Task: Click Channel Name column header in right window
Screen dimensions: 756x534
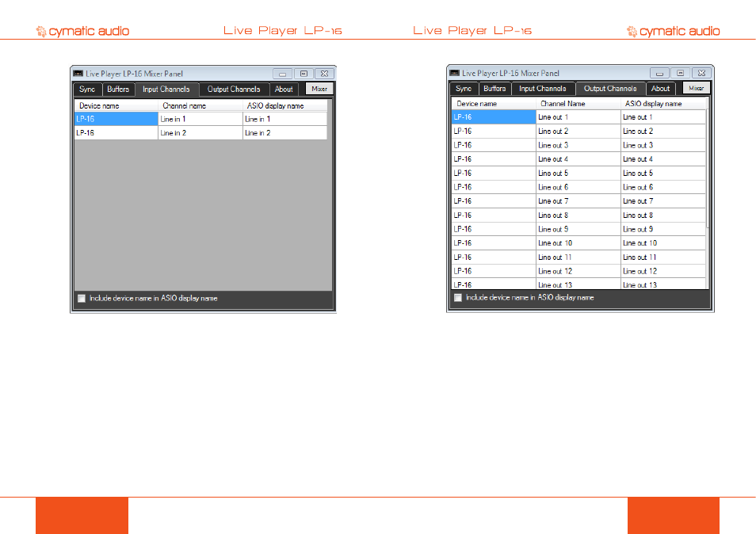Action: pyautogui.click(x=578, y=104)
